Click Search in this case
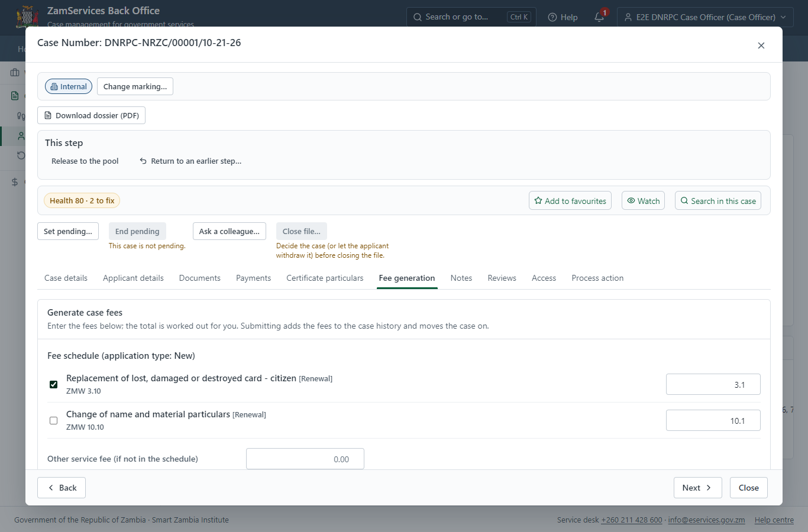The height and width of the screenshot is (532, 808). click(x=718, y=200)
